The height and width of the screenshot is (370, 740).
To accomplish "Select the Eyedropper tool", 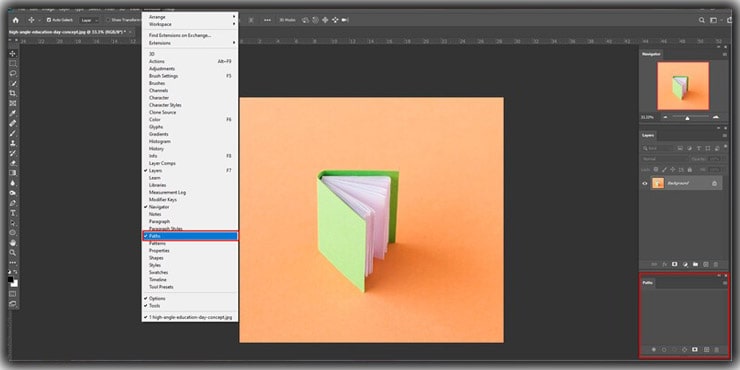I will coord(13,113).
